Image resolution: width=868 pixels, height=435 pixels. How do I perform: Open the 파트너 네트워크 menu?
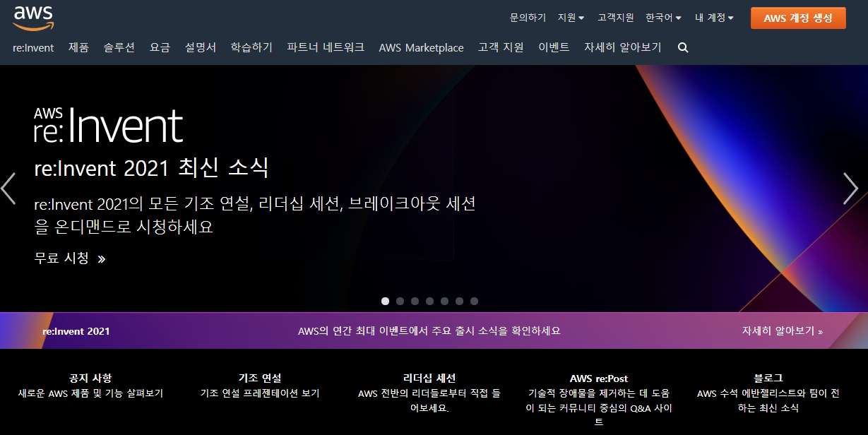326,48
